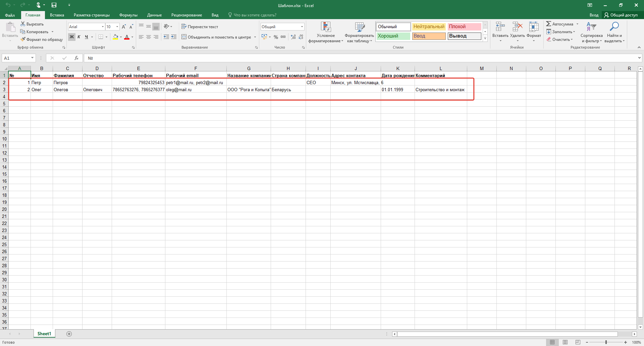The width and height of the screenshot is (644, 346).
Task: Click the Общий доступ (Share) button
Action: (621, 15)
